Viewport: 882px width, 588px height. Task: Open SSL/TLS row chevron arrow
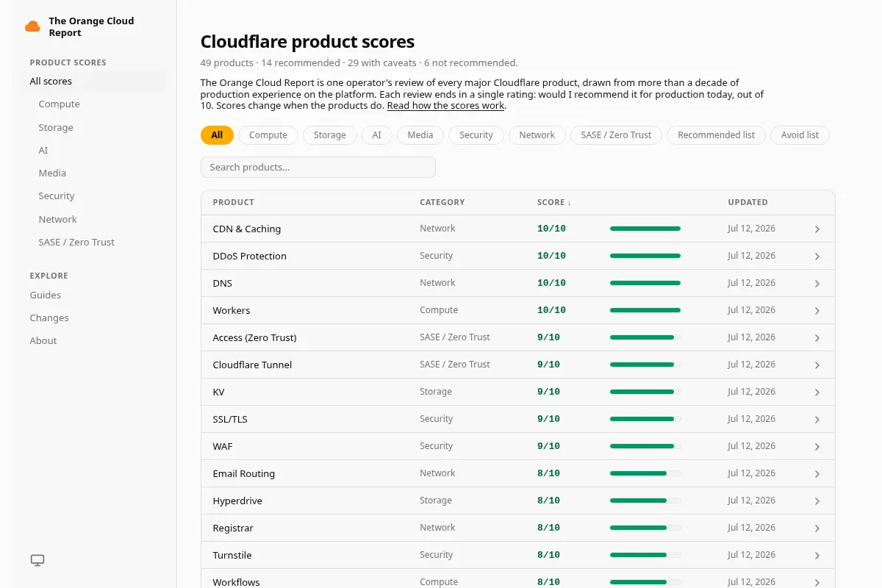tap(817, 420)
